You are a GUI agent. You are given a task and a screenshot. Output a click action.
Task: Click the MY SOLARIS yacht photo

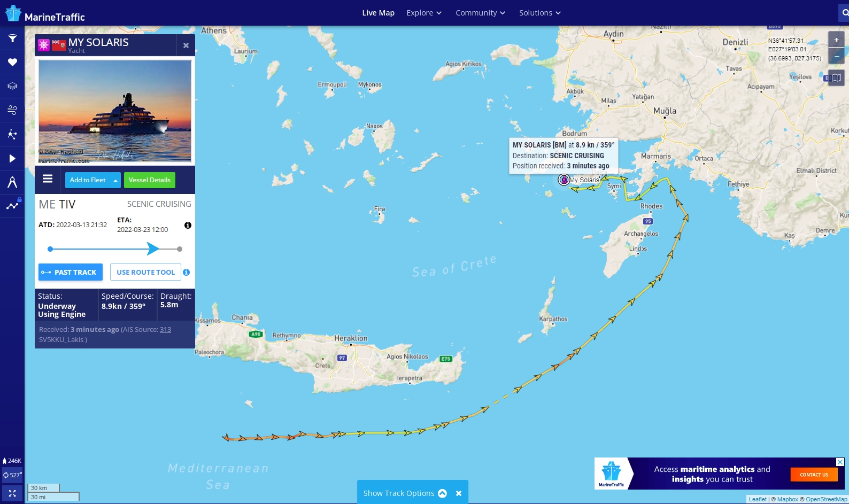[x=115, y=111]
